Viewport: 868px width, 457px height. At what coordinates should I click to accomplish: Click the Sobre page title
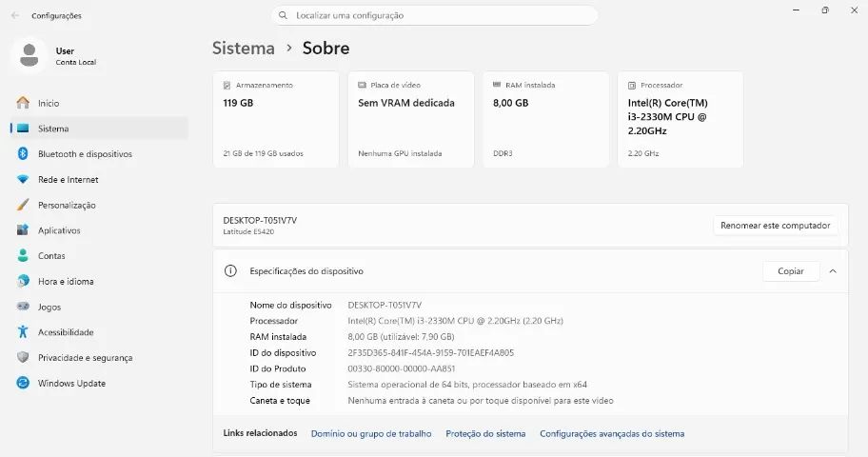[326, 49]
